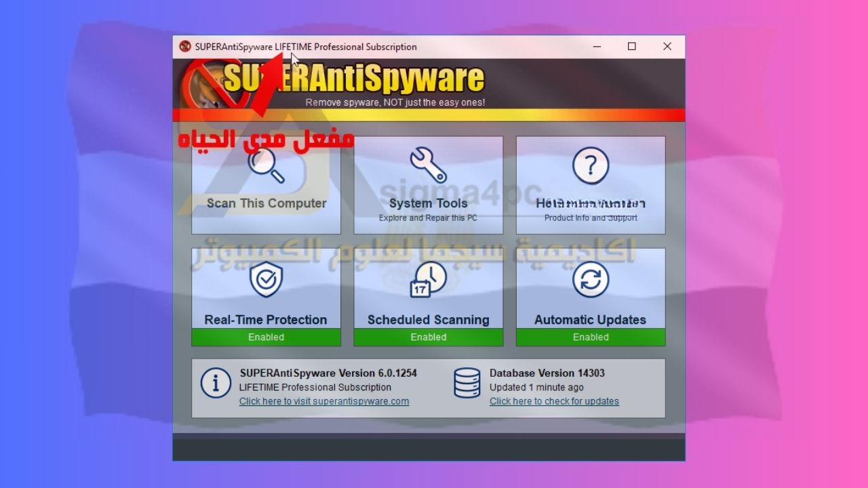Toggle Automatic Updates Enabled status bar
The width and height of the screenshot is (868, 488).
tap(590, 337)
